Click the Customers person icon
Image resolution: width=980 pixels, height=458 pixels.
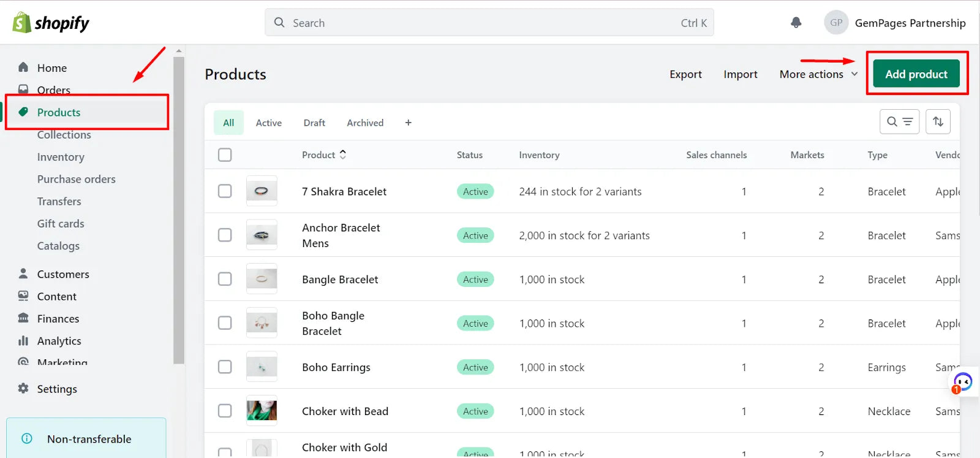click(x=23, y=273)
